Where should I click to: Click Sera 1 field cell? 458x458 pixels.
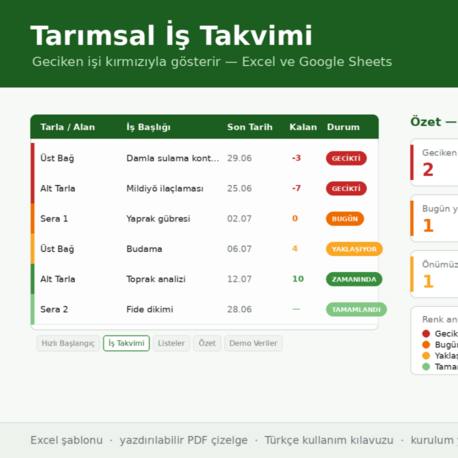pyautogui.click(x=54, y=219)
